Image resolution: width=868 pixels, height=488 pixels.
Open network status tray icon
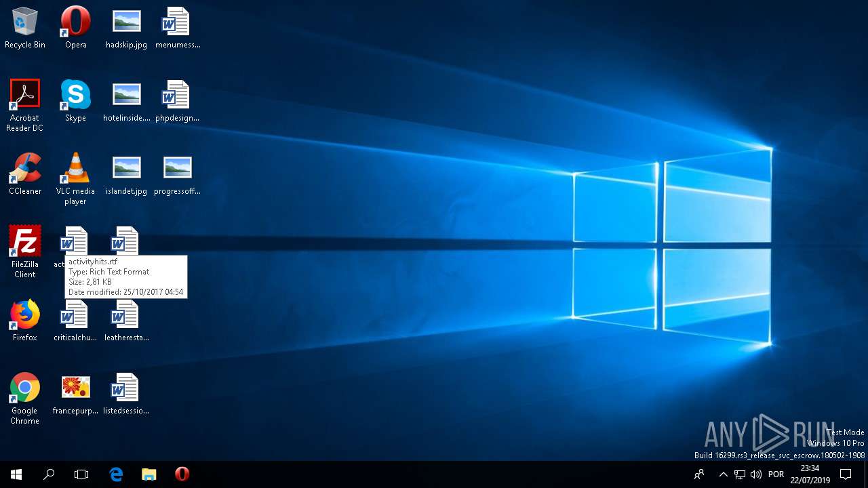click(740, 474)
